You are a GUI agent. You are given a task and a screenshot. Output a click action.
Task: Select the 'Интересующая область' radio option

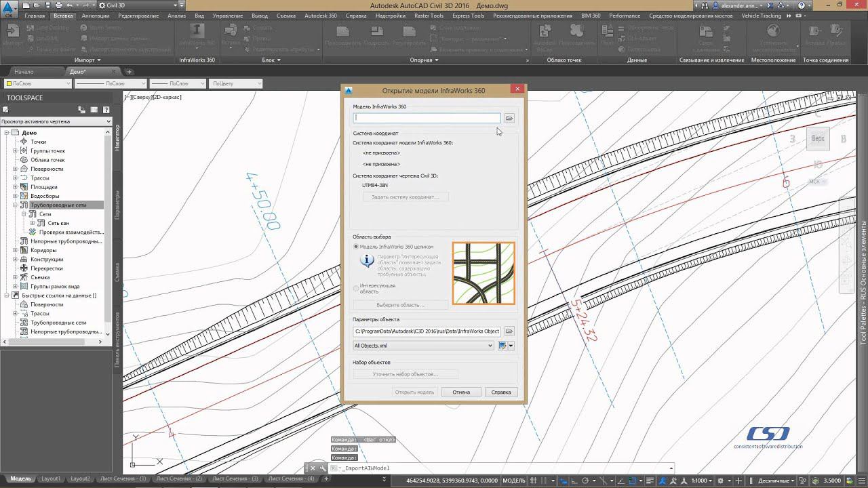[x=356, y=288]
